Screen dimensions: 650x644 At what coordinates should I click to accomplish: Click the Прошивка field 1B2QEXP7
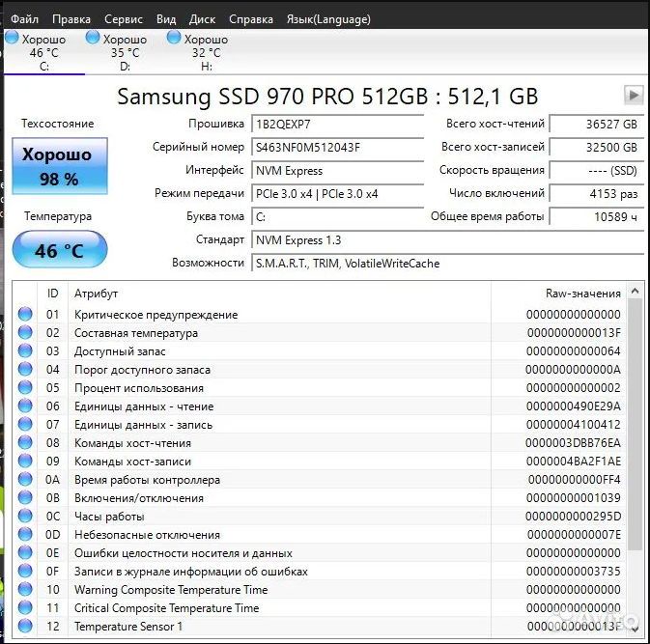[x=337, y=124]
